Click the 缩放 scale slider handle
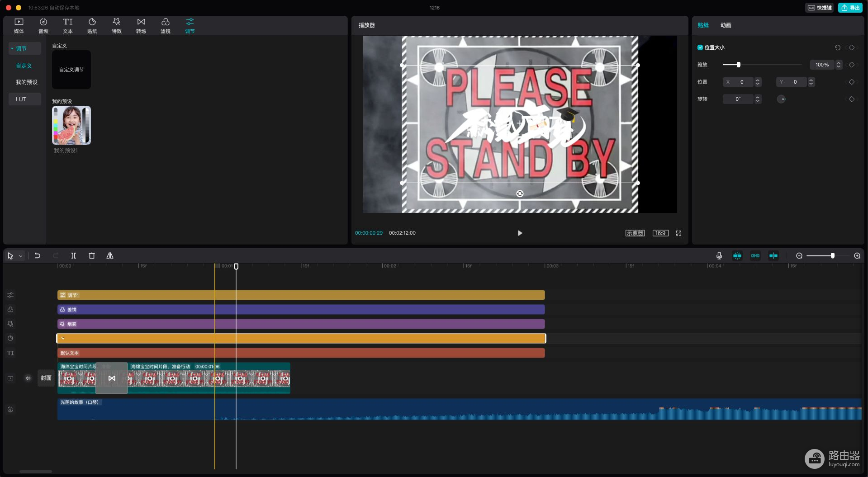868x477 pixels. click(739, 65)
